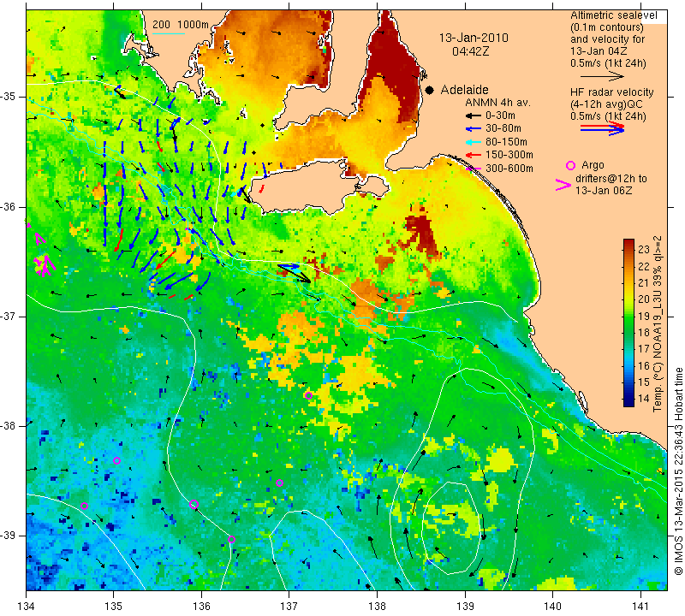Click the 141 longitude axis label

(640, 606)
